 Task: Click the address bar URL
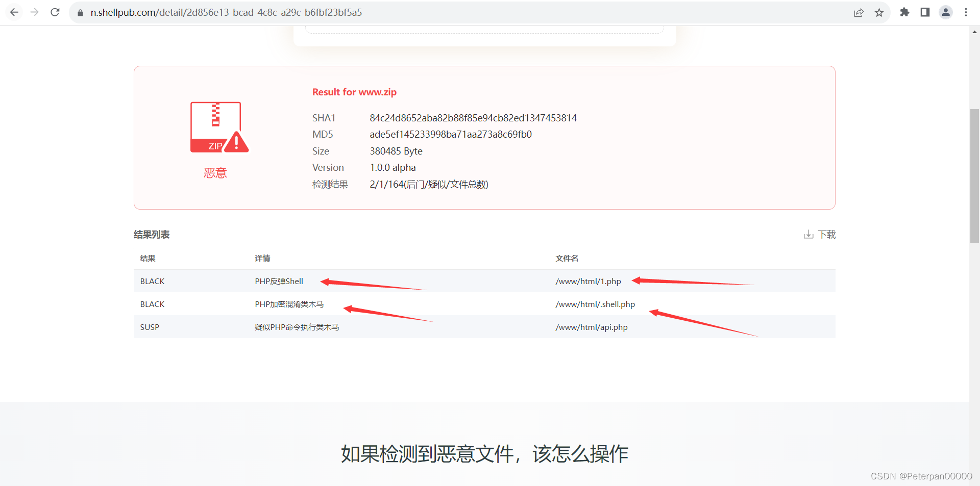point(226,13)
